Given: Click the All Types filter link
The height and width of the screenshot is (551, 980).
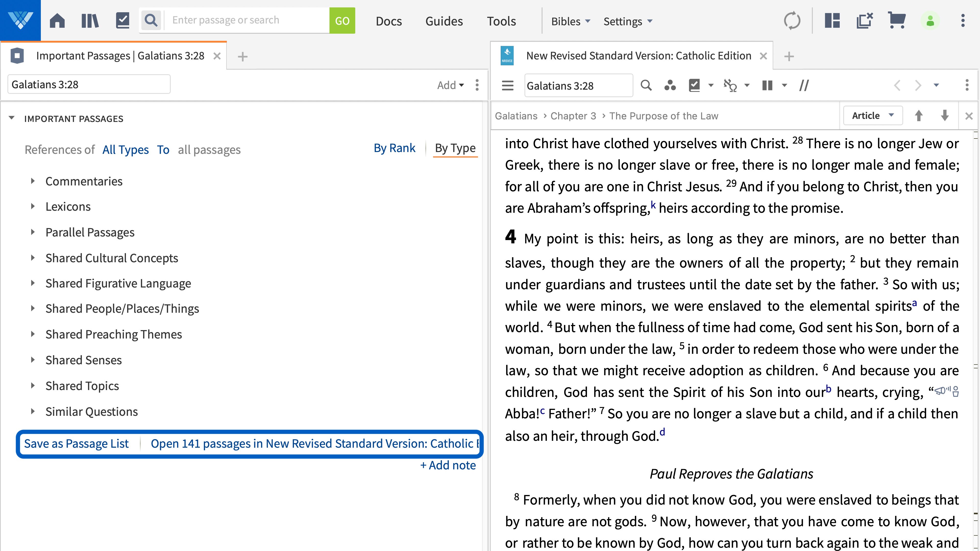Looking at the screenshot, I should click(126, 150).
